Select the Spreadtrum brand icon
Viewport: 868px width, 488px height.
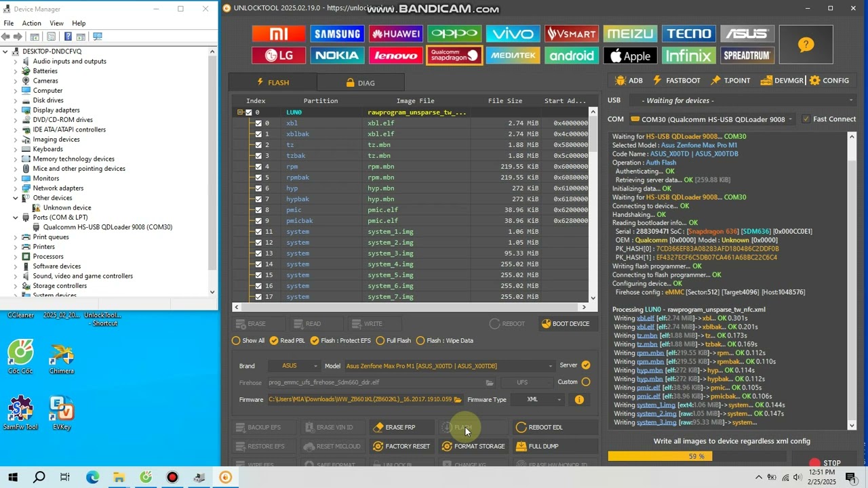(x=747, y=56)
